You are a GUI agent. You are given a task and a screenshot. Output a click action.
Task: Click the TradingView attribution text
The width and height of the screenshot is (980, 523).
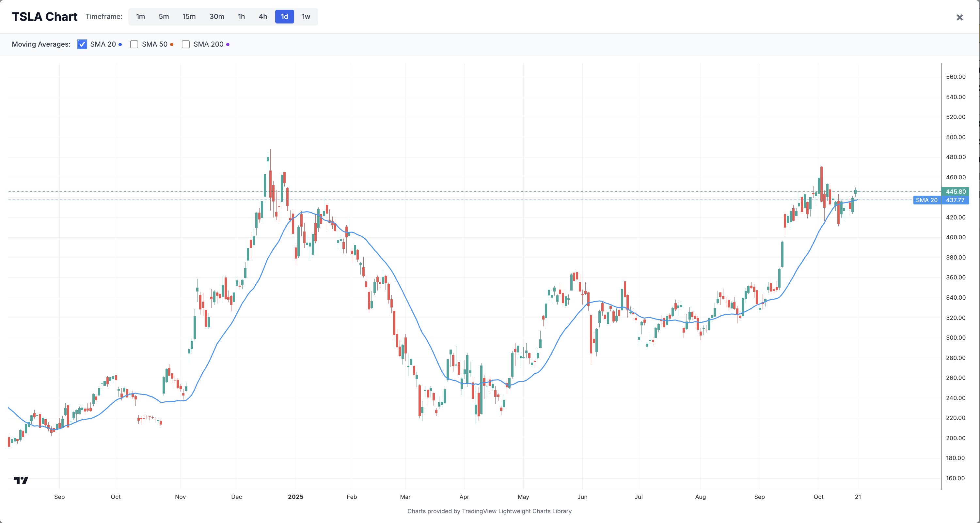point(489,511)
